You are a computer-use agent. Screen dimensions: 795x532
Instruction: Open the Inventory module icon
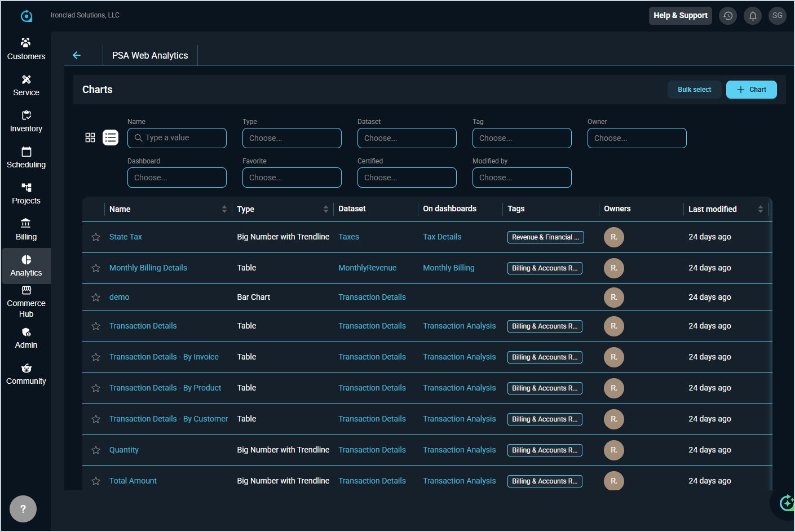[x=26, y=121]
